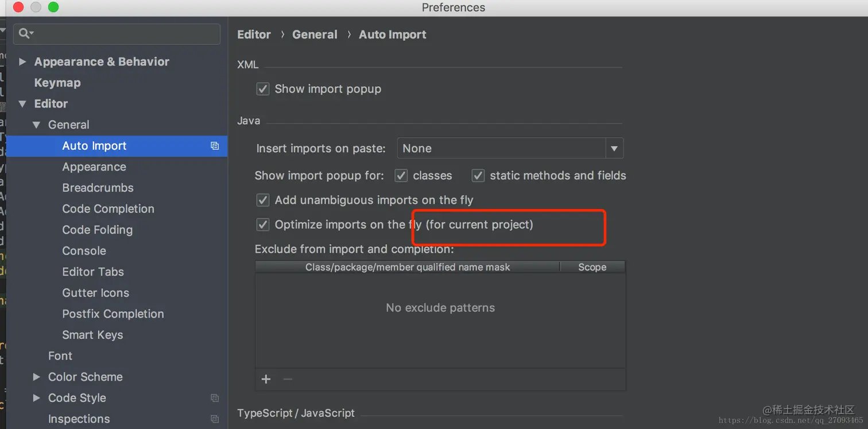The image size is (868, 429).
Task: Uncheck Add unambiguous imports on the fly
Action: [263, 200]
